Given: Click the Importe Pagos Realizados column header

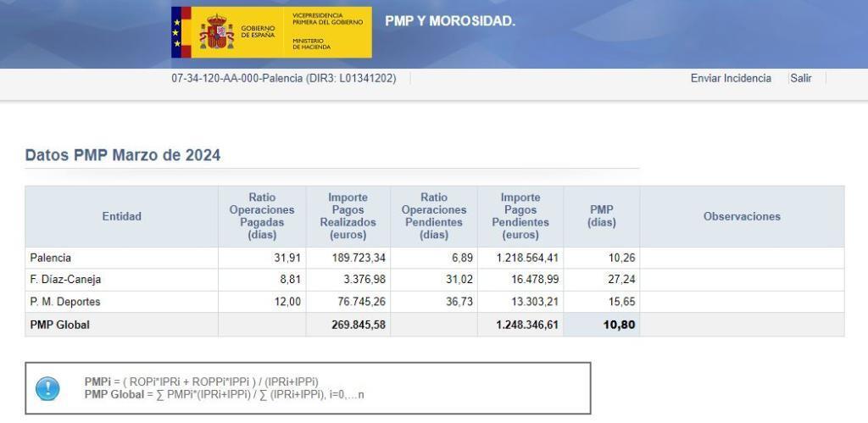Looking at the screenshot, I should pos(348,216).
